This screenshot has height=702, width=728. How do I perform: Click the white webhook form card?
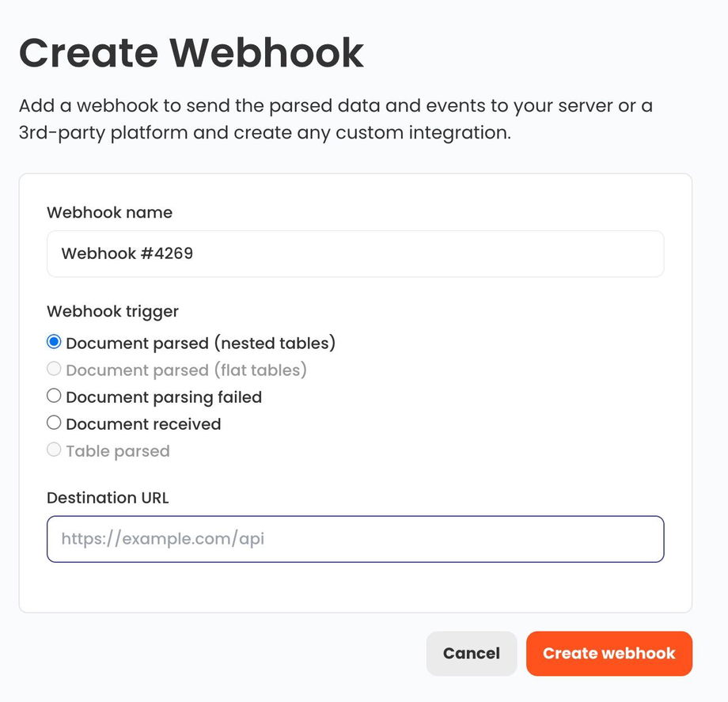click(x=355, y=594)
